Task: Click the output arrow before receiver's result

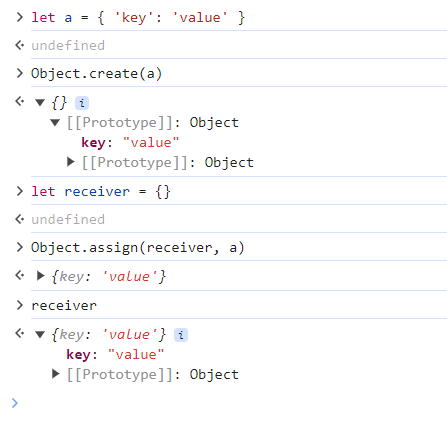Action: pos(20,333)
